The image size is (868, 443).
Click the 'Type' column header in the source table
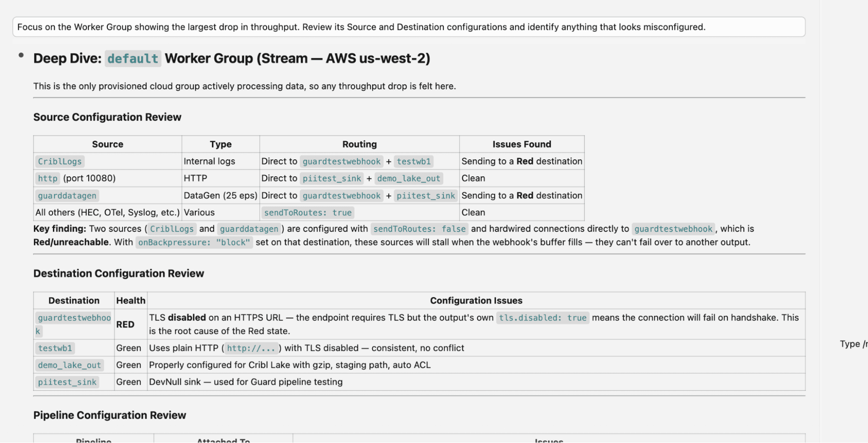coord(221,144)
